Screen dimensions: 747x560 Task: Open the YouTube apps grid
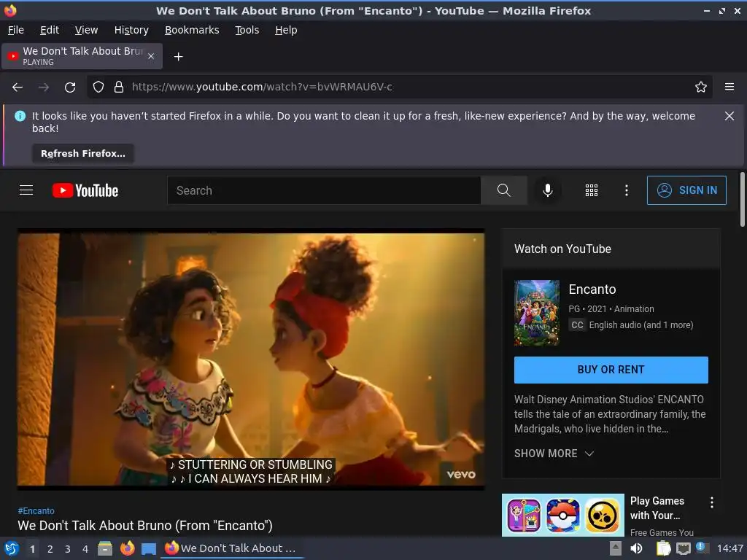pyautogui.click(x=591, y=190)
